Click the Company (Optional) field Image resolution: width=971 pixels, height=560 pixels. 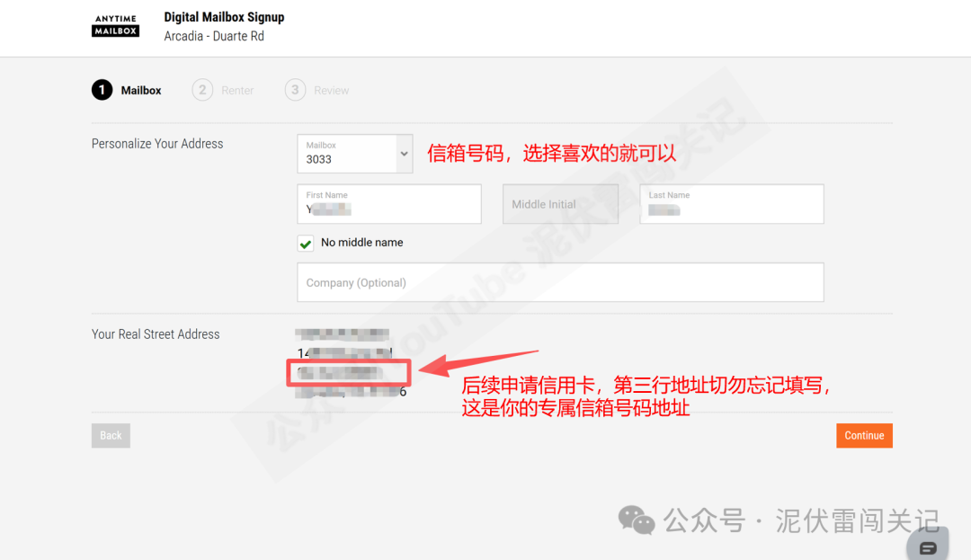pyautogui.click(x=560, y=282)
